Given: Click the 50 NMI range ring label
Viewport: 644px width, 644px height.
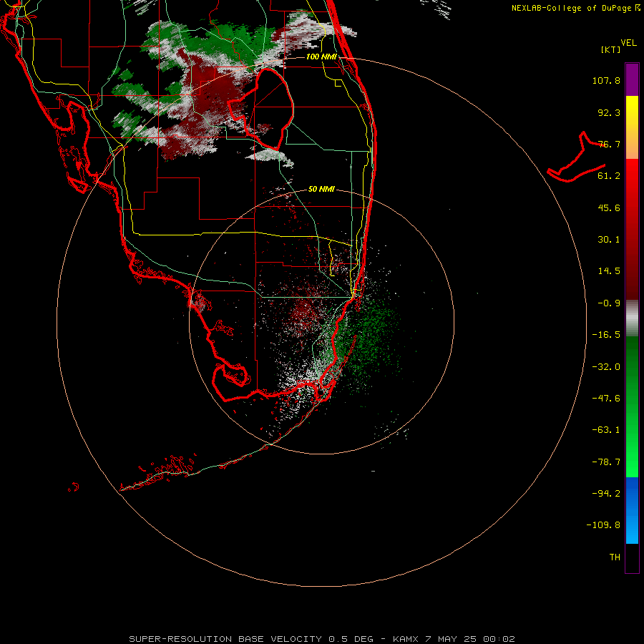Looking at the screenshot, I should click(321, 189).
